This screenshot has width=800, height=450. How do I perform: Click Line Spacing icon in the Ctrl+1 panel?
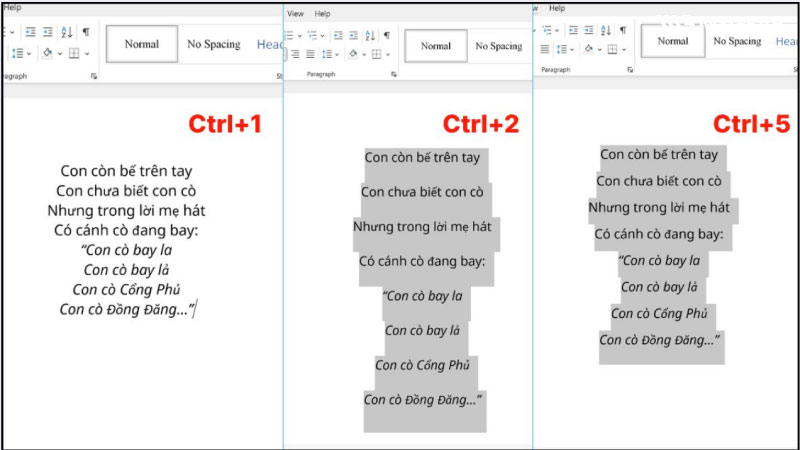[x=17, y=53]
